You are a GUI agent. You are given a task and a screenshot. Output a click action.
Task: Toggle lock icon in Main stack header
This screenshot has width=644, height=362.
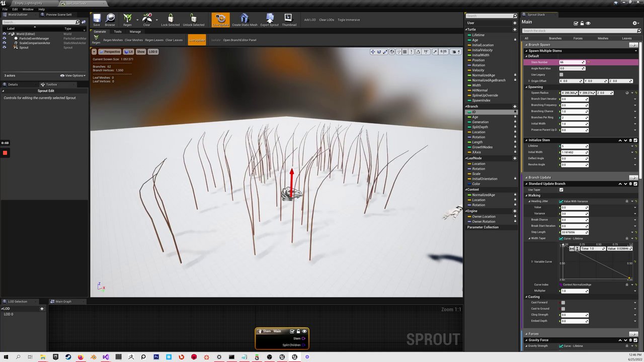pyautogui.click(x=582, y=23)
